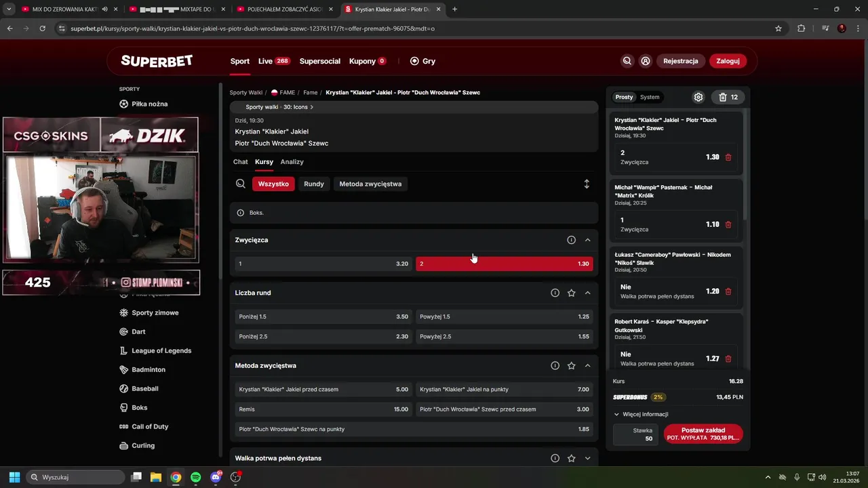Open the Sport tab in main navigation

point(240,61)
